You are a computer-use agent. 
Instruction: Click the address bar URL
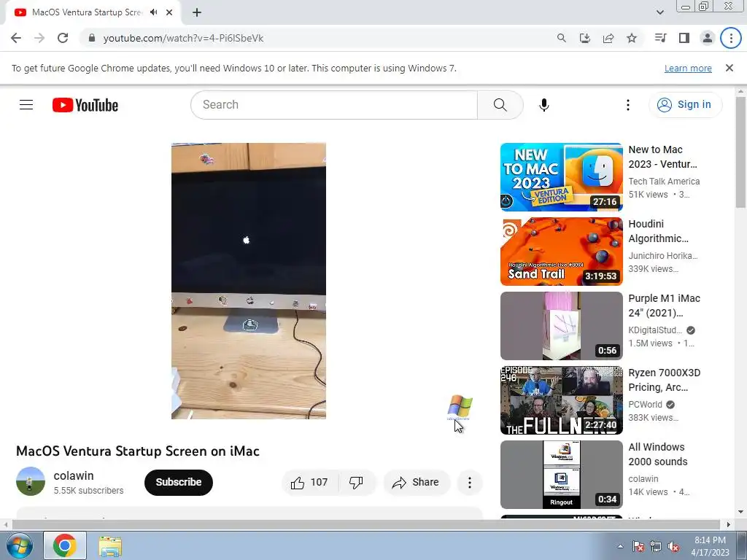tap(183, 38)
